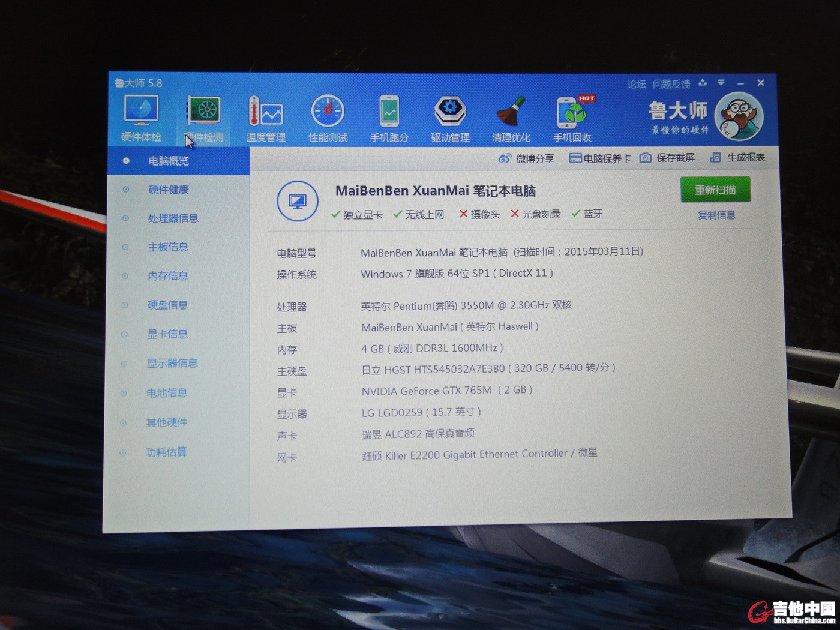
Task: Click the skin change icon in title bar
Action: (x=703, y=83)
